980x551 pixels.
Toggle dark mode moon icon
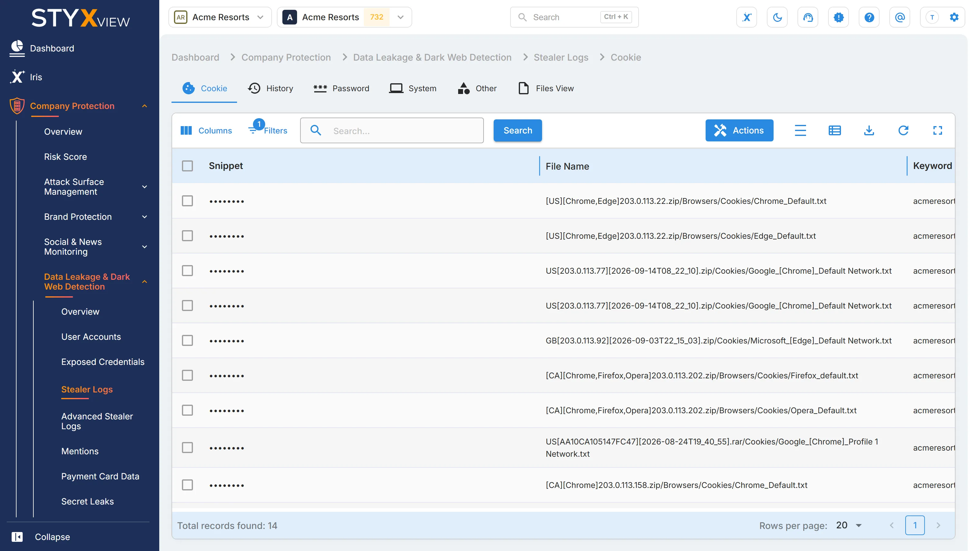pos(777,17)
